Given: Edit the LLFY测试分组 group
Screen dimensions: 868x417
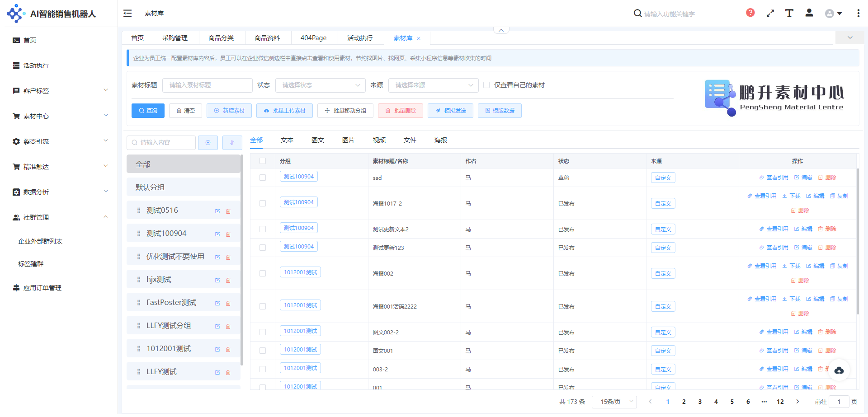Looking at the screenshot, I should coord(217,326).
